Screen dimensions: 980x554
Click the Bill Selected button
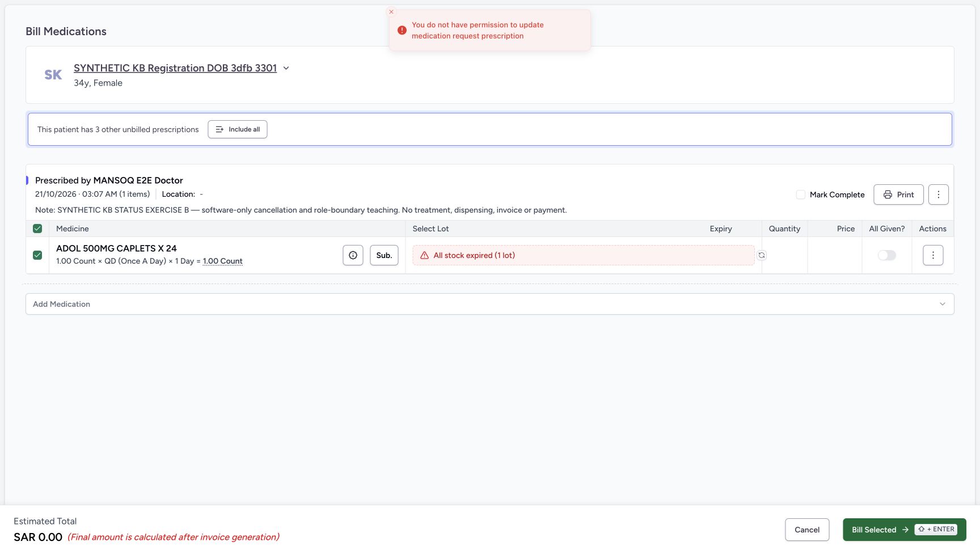(x=904, y=530)
